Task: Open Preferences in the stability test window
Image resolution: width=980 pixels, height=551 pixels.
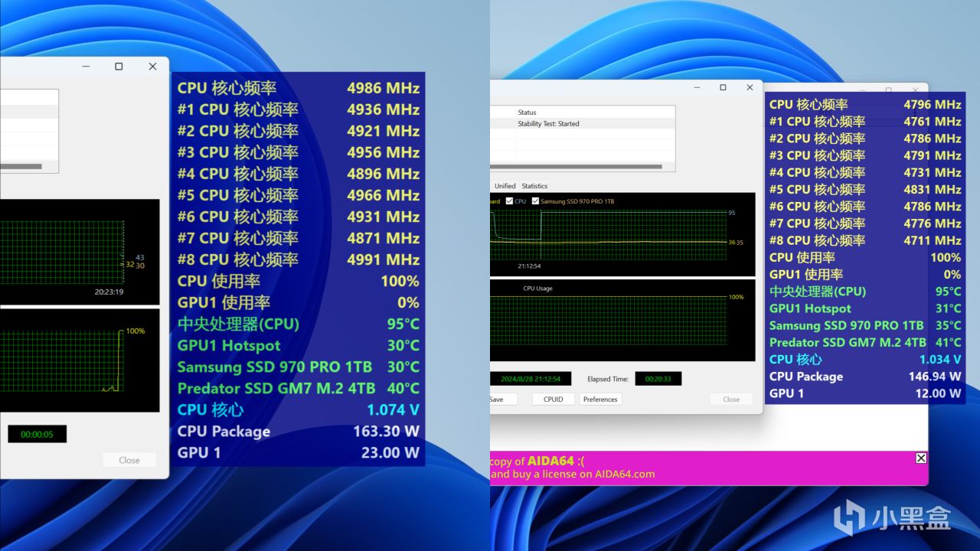Action: 600,399
